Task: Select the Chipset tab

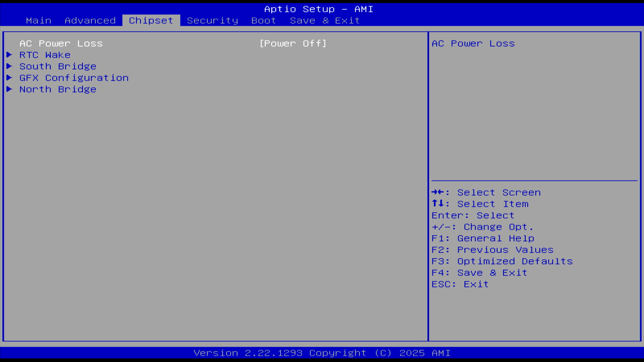Action: [x=151, y=20]
